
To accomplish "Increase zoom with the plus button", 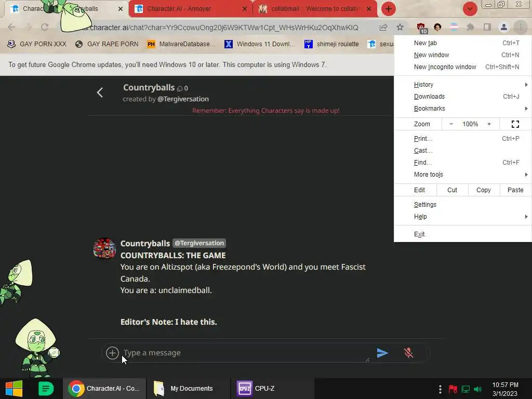I will click(489, 124).
